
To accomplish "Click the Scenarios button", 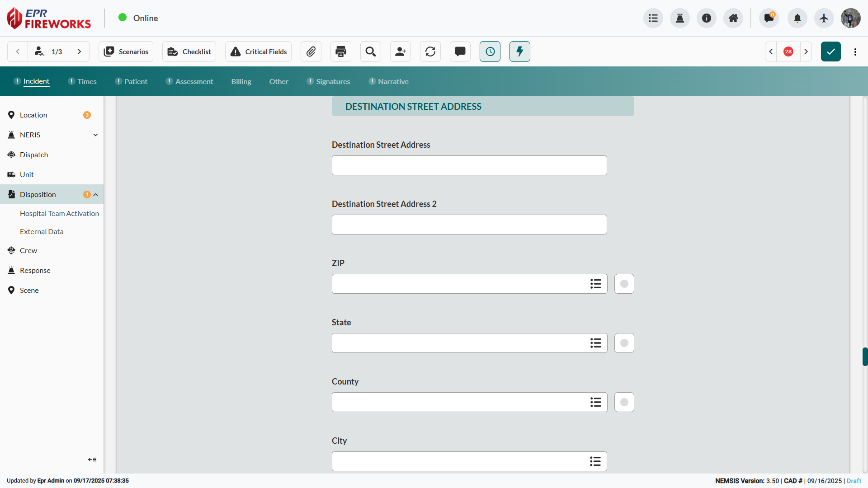I will tap(126, 52).
